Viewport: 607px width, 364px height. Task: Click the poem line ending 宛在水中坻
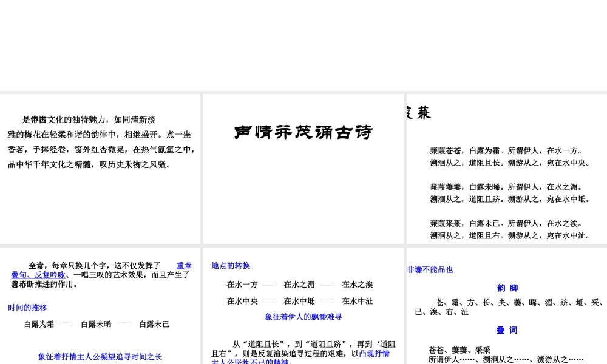510,199
